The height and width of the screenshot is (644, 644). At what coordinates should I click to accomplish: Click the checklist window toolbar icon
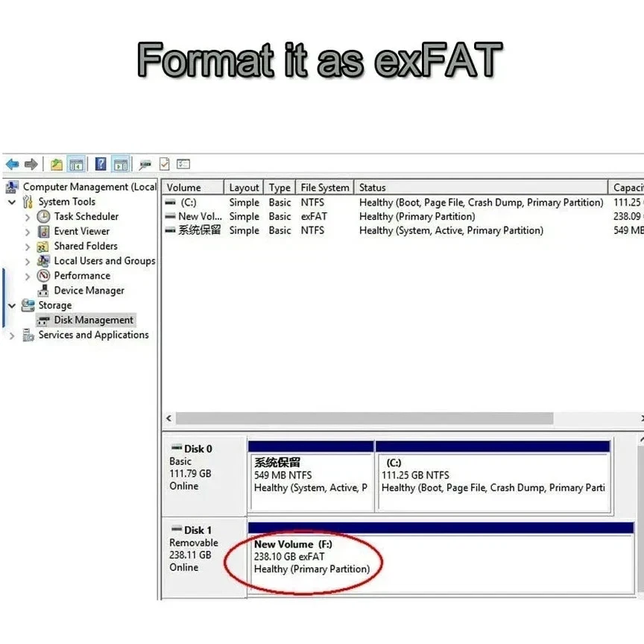(183, 164)
